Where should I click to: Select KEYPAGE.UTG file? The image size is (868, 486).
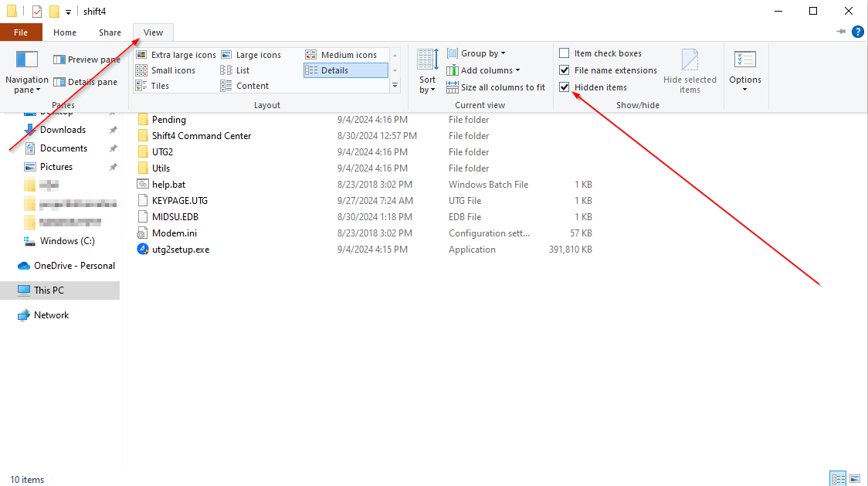pyautogui.click(x=179, y=201)
